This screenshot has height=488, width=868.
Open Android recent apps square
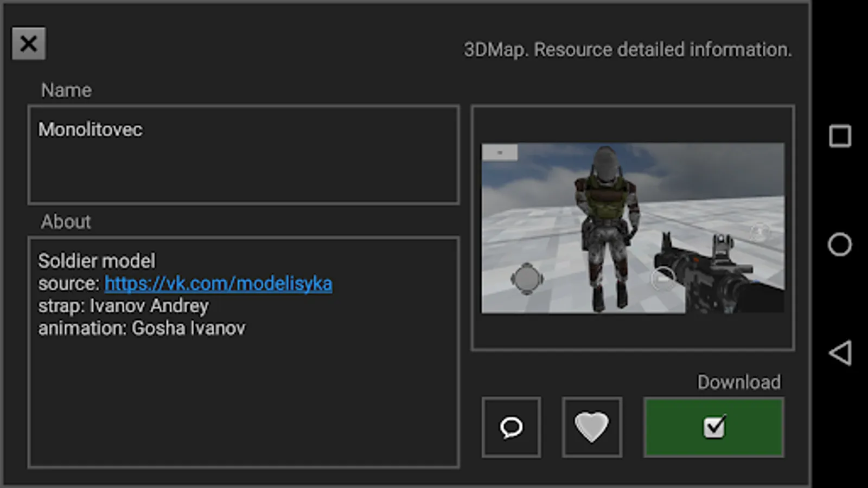840,136
